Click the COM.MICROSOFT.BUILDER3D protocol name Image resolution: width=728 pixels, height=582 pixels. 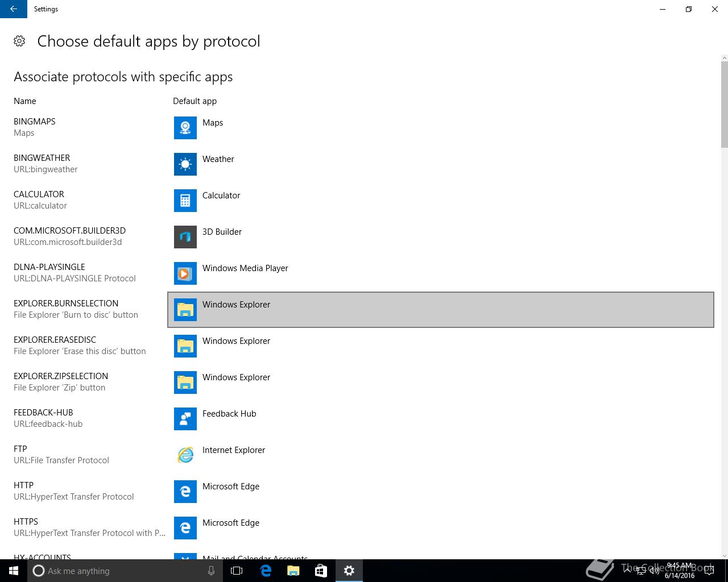[69, 231]
